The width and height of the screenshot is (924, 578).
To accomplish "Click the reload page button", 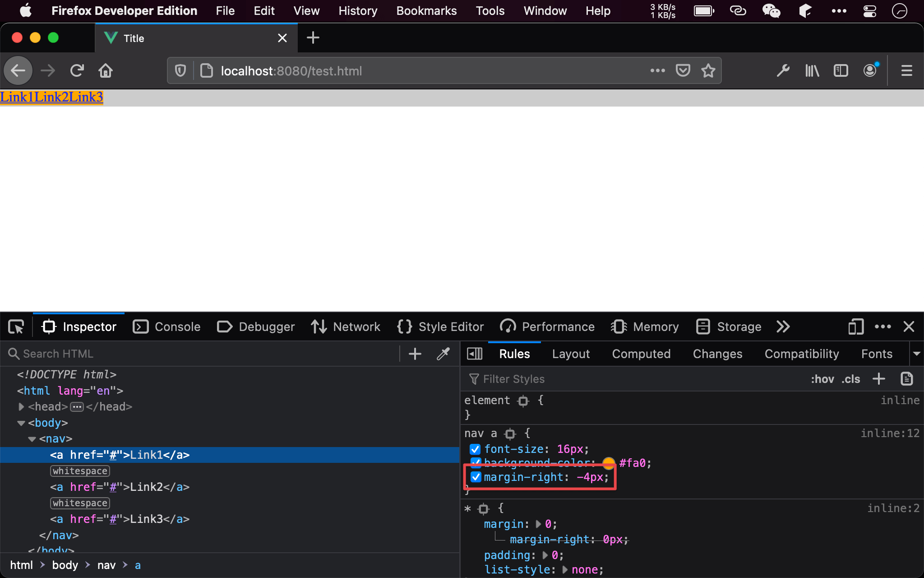I will point(77,71).
